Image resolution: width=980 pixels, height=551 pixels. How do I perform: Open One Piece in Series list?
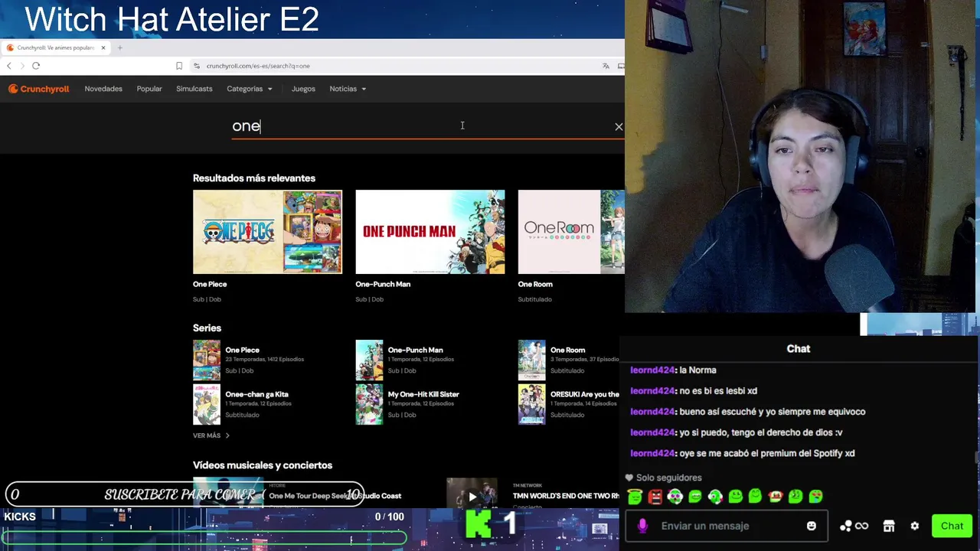coord(242,350)
